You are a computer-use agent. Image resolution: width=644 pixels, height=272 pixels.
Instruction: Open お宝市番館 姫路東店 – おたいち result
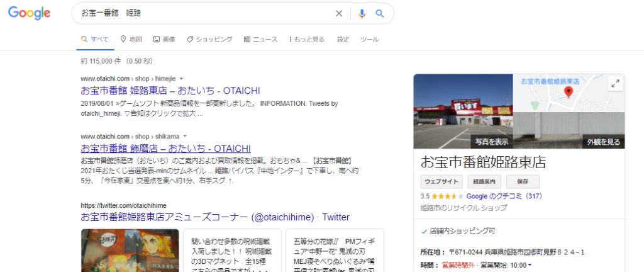click(170, 91)
